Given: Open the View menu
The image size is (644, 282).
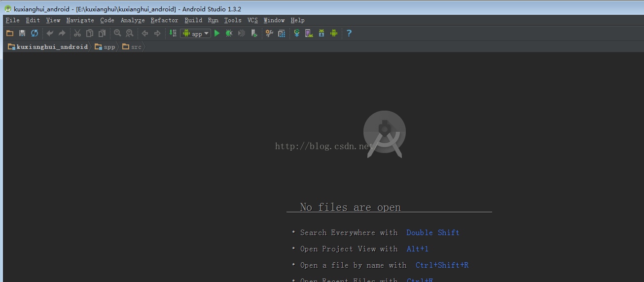Looking at the screenshot, I should (x=53, y=20).
